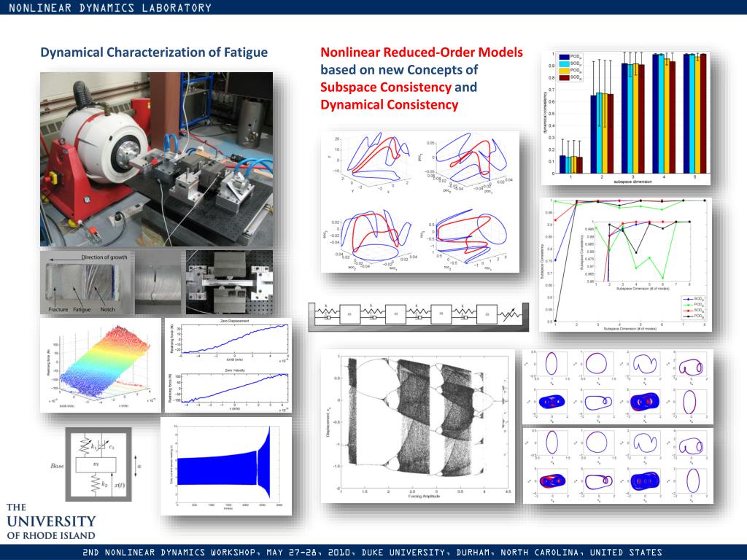This screenshot has height=560, width=747.
Task: Click the blue SOD entry in line plot legend
Action: click(693, 298)
